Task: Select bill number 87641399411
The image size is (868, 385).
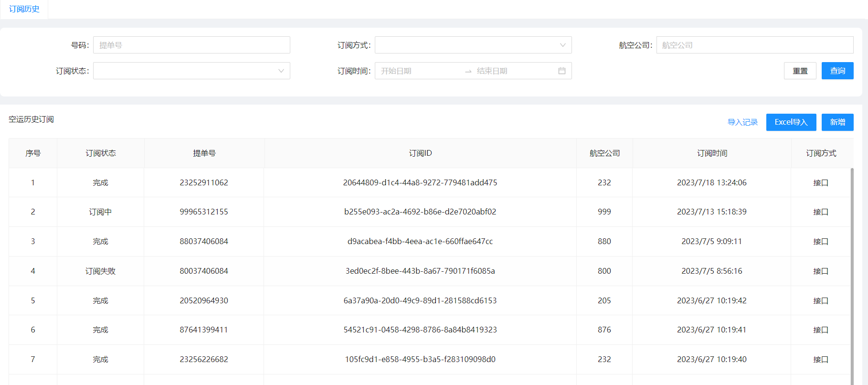Action: pos(204,330)
